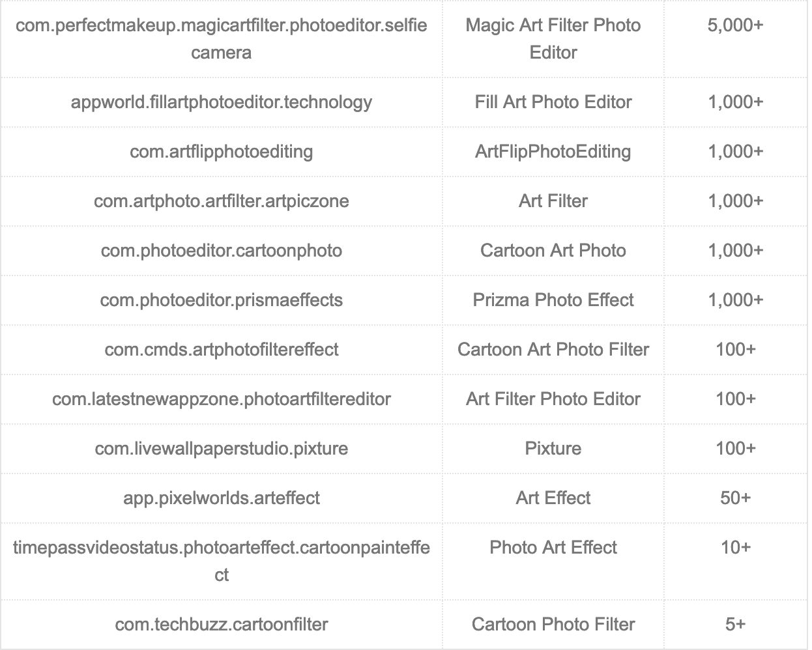Select the Prizma Photo Effect name
The height and width of the screenshot is (650, 812).
coord(553,300)
